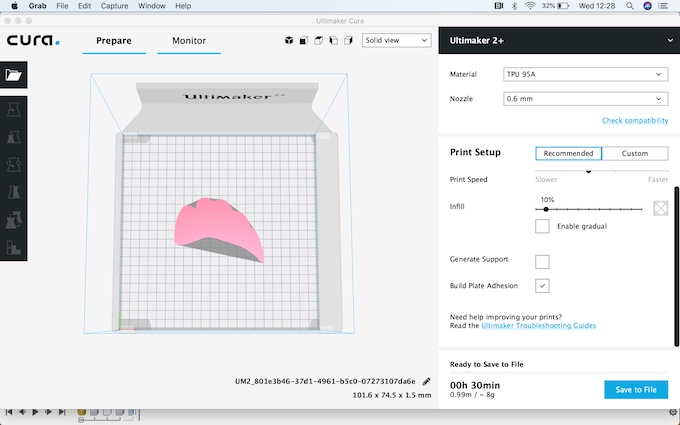Select the Move tool in left toolbar
680x425 pixels.
(x=13, y=110)
